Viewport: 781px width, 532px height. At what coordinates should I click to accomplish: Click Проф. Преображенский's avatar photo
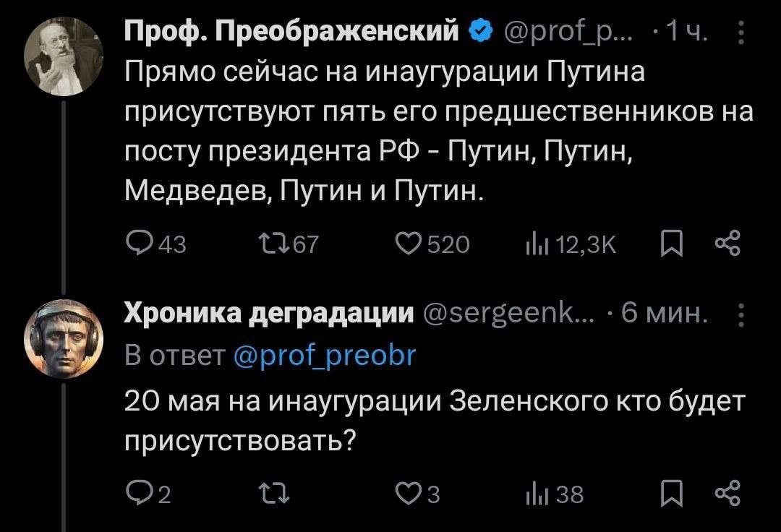(64, 57)
